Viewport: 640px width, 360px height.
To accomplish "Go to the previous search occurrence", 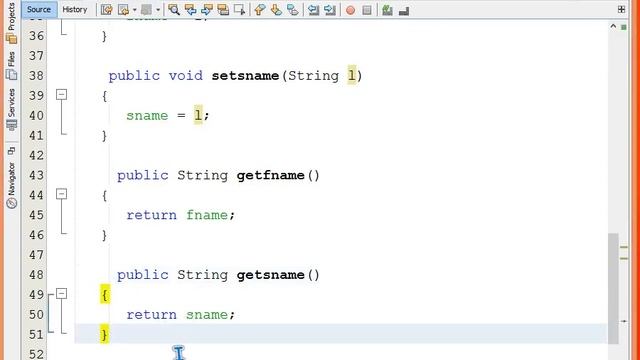I will pyautogui.click(x=190, y=10).
